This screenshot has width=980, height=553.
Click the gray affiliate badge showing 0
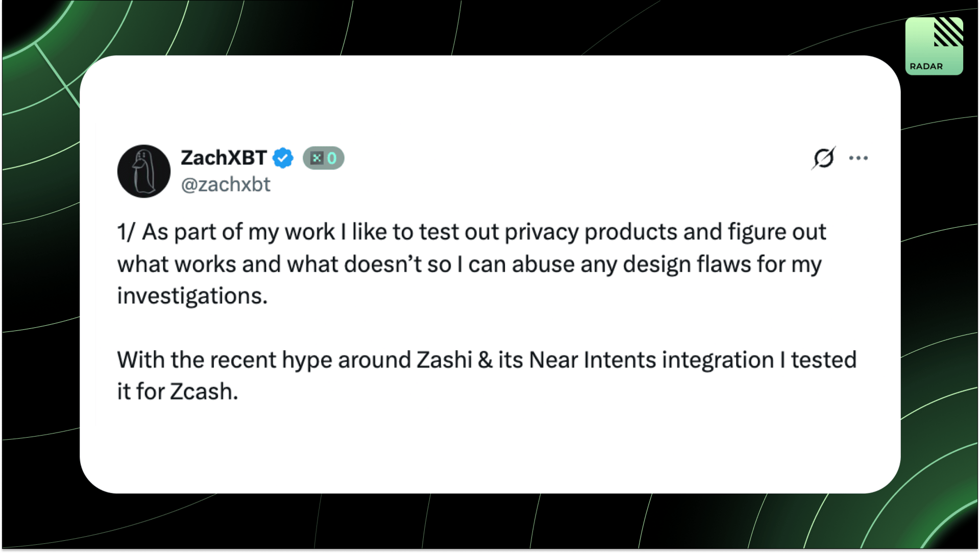(324, 158)
